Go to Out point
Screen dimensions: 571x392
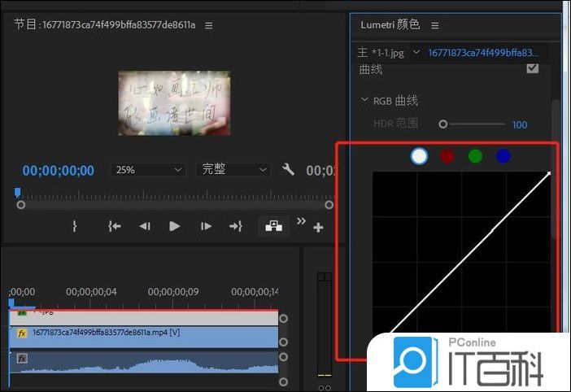coord(236,227)
